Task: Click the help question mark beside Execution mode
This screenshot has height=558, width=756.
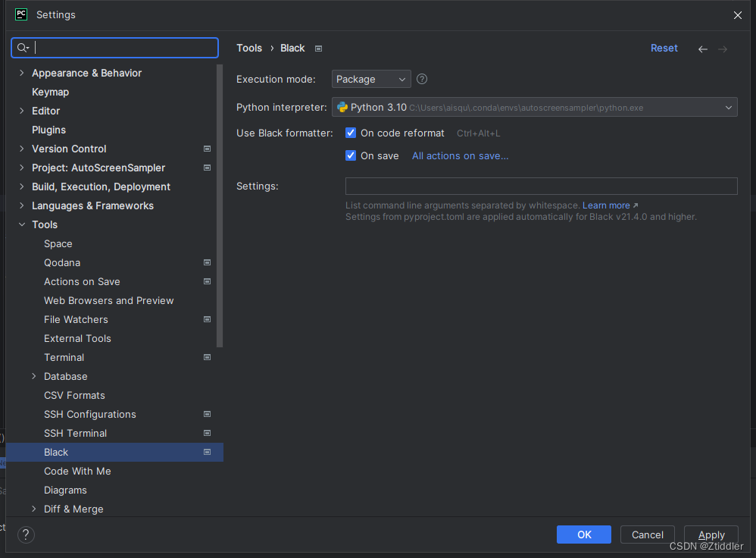Action: tap(421, 79)
